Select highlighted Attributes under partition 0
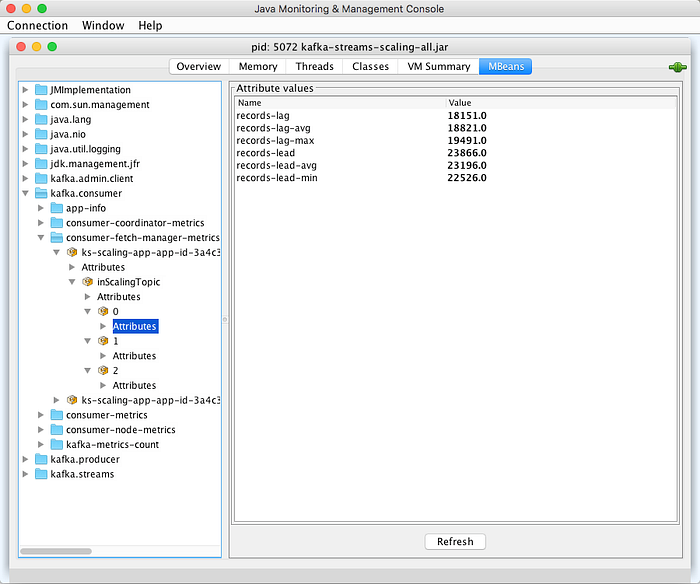Viewport: 700px width, 584px height. 134,326
